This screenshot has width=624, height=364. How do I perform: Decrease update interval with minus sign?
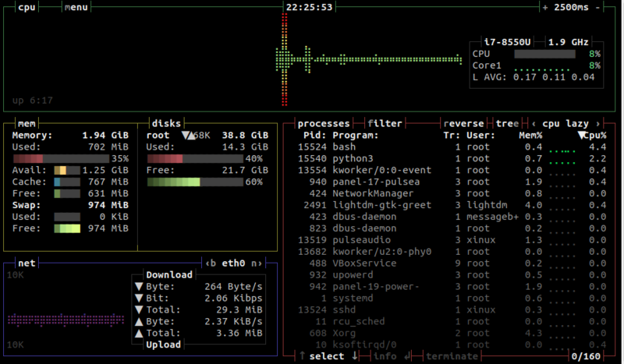point(597,7)
